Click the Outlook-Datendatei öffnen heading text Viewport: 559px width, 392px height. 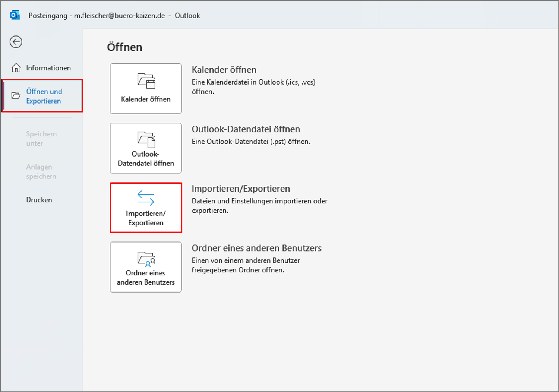pos(246,129)
